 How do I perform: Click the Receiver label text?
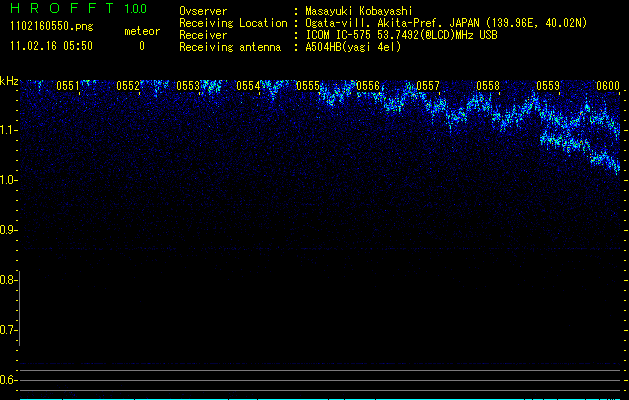tap(203, 35)
